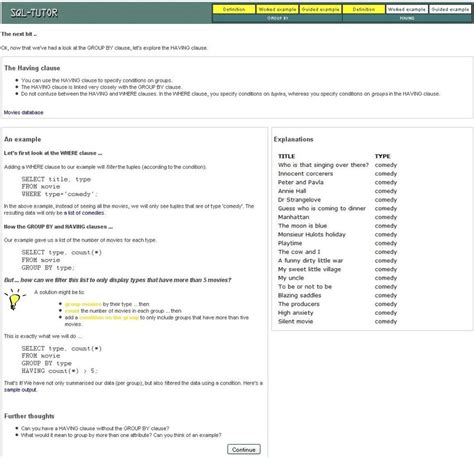This screenshot has width=474, height=458.
Task: Open the HAVING Guided example tab
Action: pyautogui.click(x=450, y=9)
